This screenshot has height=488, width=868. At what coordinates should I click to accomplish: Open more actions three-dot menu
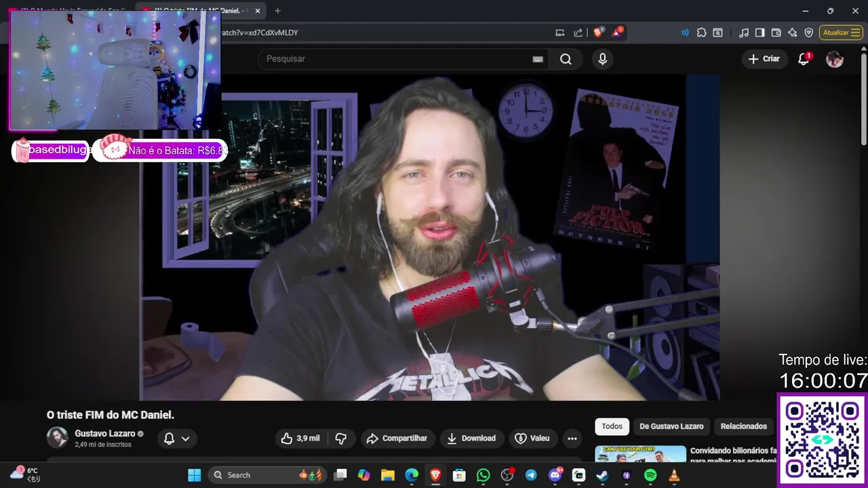tap(572, 439)
